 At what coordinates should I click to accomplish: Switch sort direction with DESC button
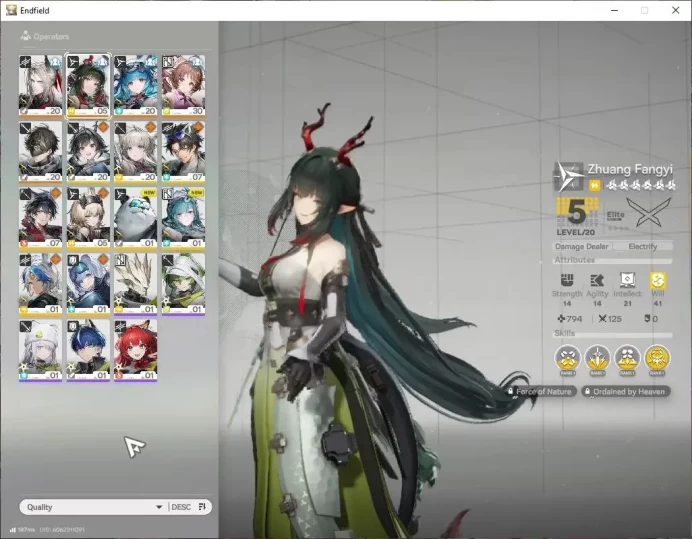(181, 507)
